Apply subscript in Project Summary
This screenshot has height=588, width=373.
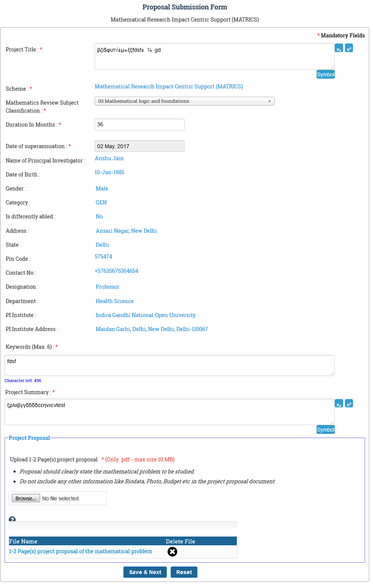339,404
